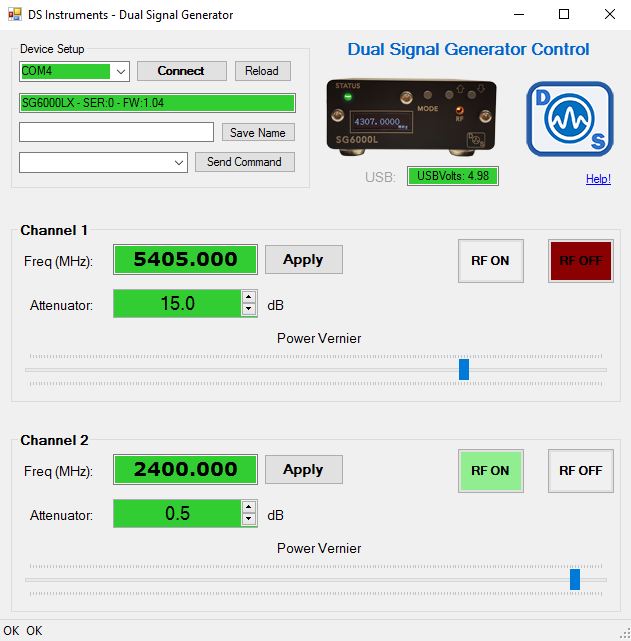Decrease Channel 1 attenuator with down arrow
This screenshot has width=631, height=641.
[x=249, y=309]
